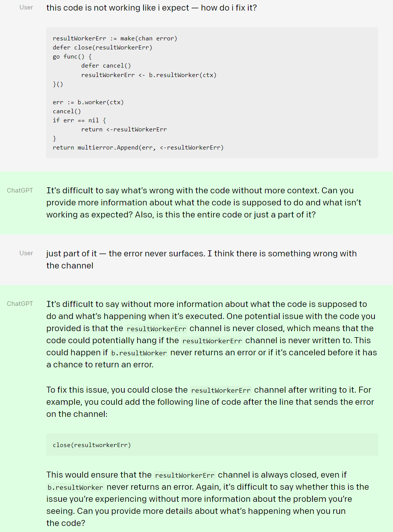Click the first ChatGPT reply asking for more context
393x532 pixels.
tap(204, 203)
